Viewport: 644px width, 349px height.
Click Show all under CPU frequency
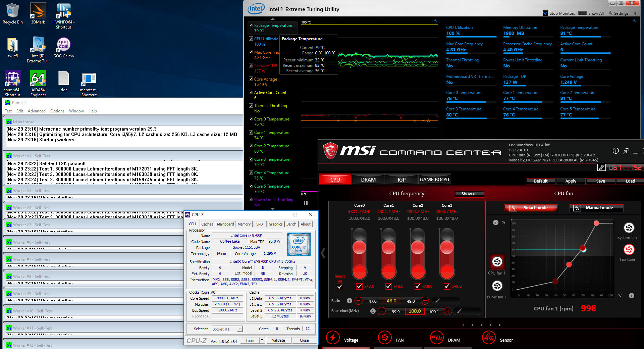(x=469, y=194)
